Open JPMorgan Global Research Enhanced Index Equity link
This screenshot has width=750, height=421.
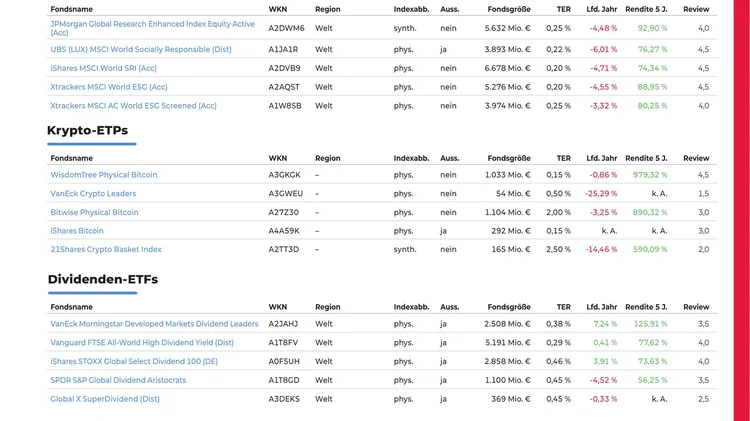[152, 28]
